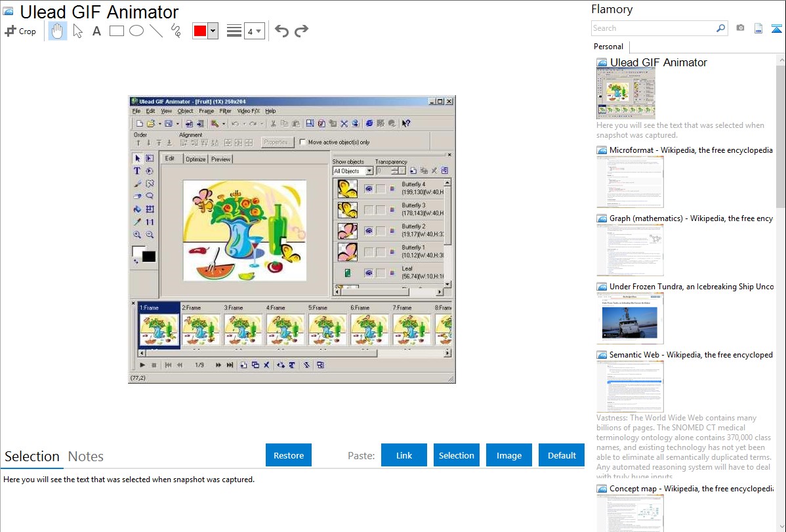This screenshot has width=786, height=532.
Task: Select the straight line tool
Action: (156, 31)
